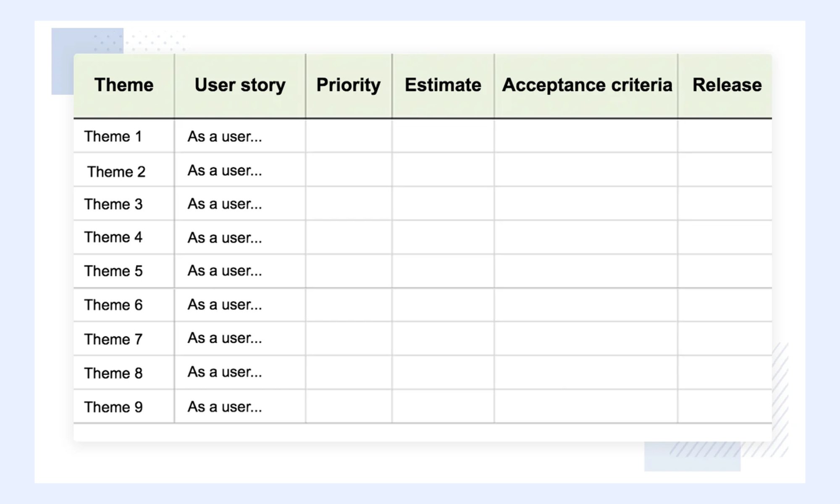Click the Theme 8 cell

(124, 373)
